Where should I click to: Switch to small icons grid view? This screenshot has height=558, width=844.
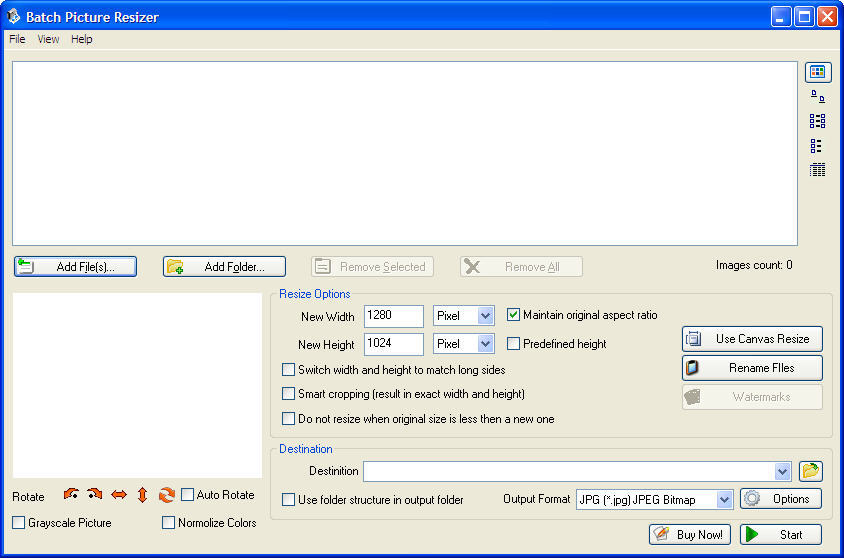tap(818, 121)
